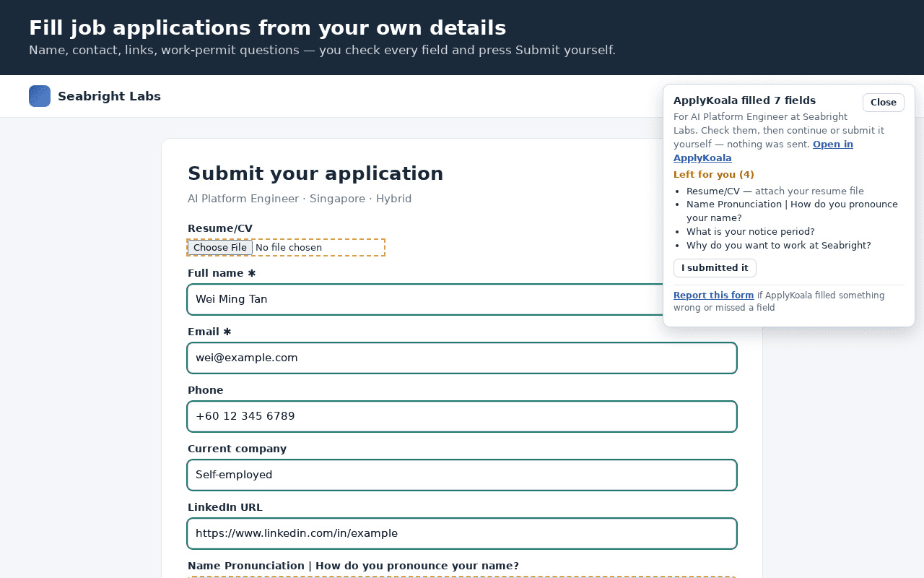924x578 pixels.
Task: Click 'Resume/CV — attach your resume file' item
Action: click(x=775, y=191)
